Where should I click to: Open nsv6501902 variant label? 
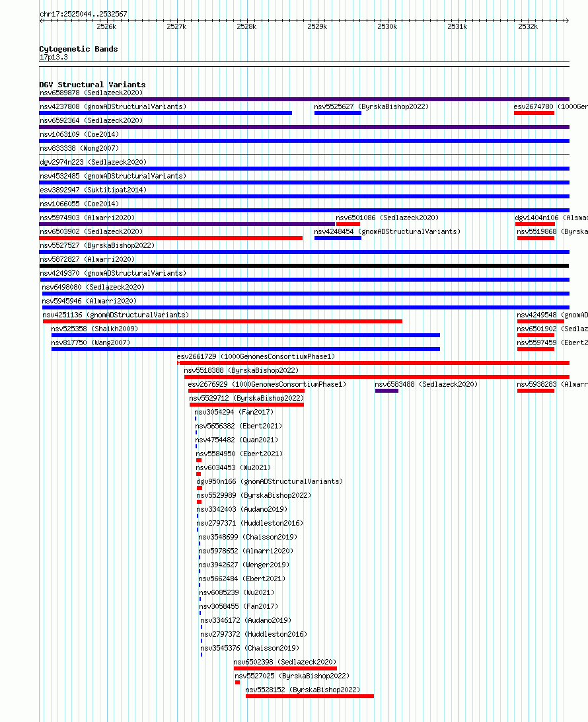[552, 329]
